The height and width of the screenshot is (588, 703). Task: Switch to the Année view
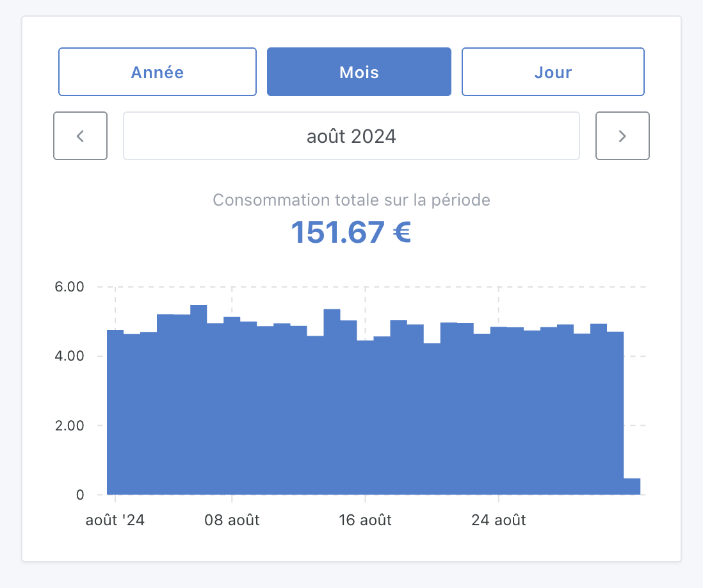tap(157, 72)
